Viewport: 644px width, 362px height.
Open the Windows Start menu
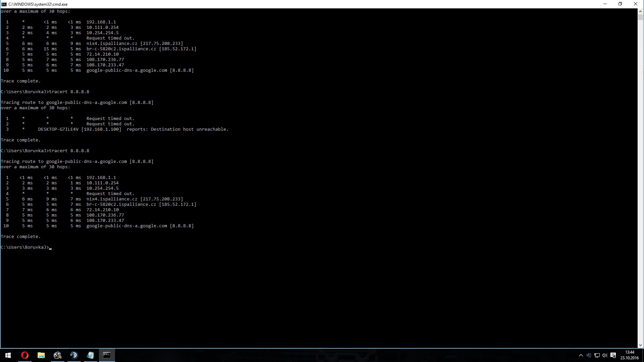click(8, 355)
